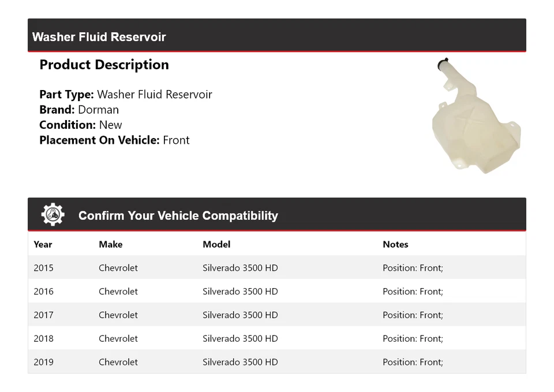Click the 2015 year row cell
Viewport: 554px width, 392px height.
(x=43, y=268)
